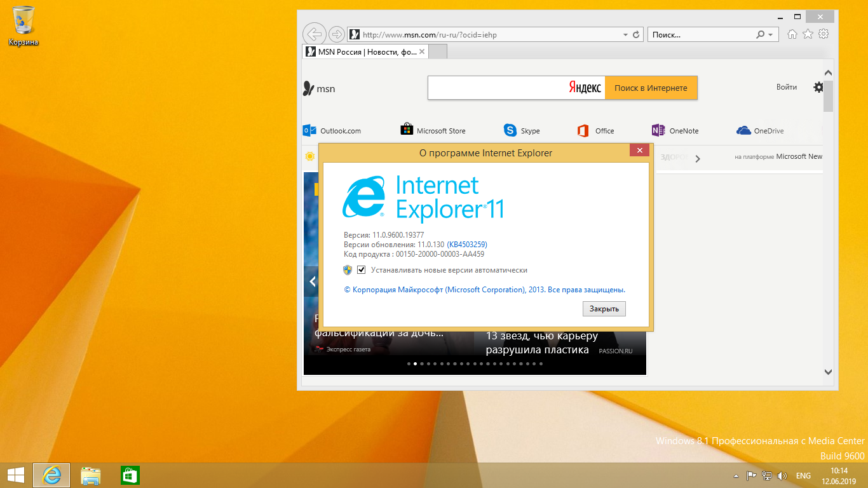The image size is (868, 488).
Task: Close the MSN Россия tab
Action: point(422,51)
